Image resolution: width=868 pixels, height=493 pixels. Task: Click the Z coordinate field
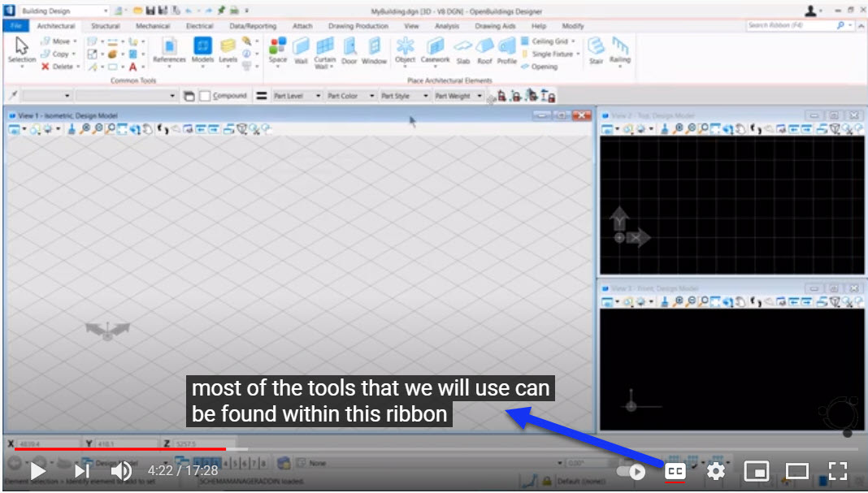tap(202, 443)
